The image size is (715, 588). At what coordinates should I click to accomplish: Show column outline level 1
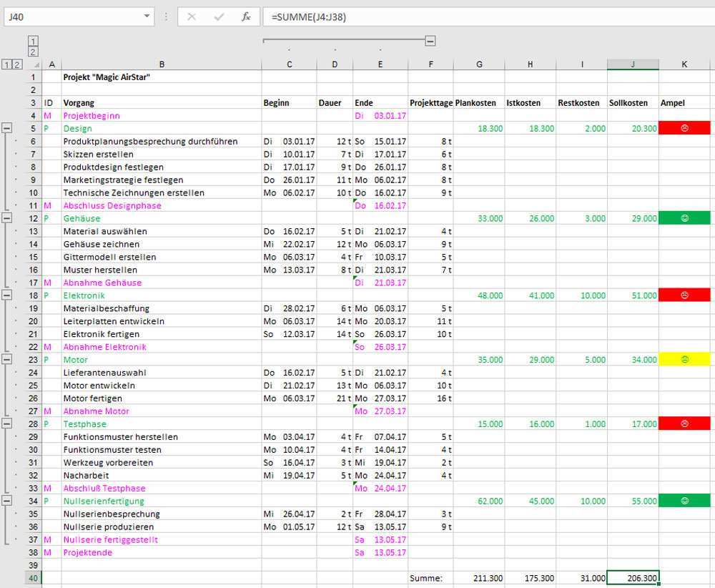pos(34,41)
